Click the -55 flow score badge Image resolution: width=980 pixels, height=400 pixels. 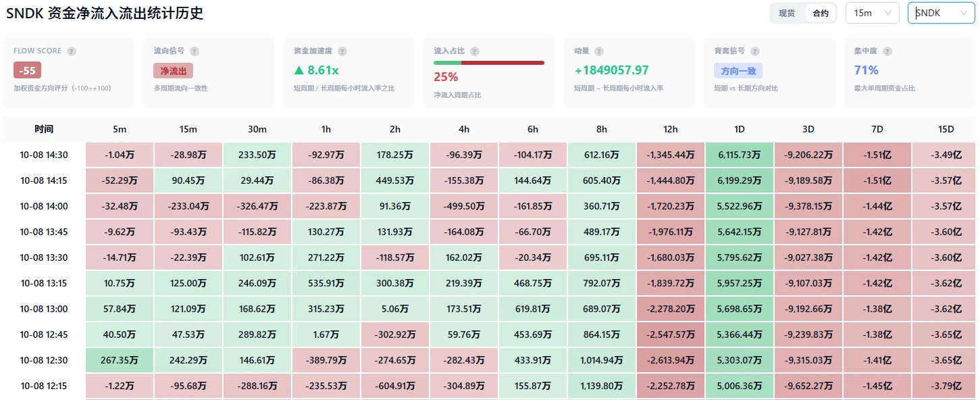tap(28, 70)
